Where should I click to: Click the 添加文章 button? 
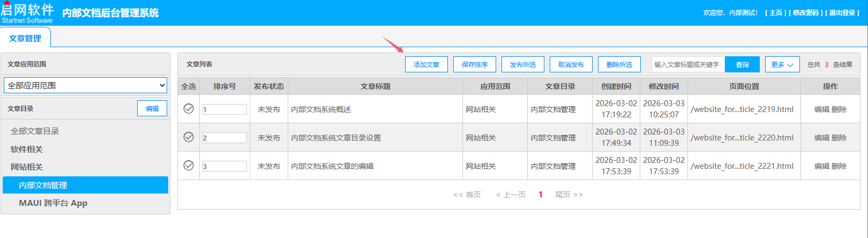(426, 64)
